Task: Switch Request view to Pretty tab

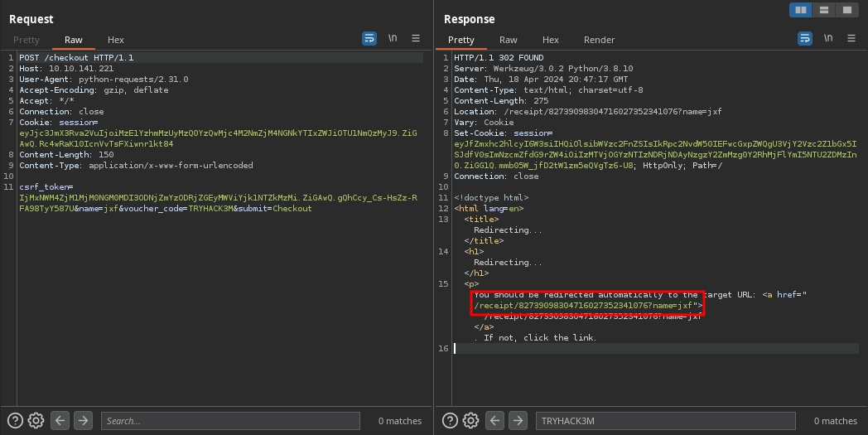Action: (27, 40)
